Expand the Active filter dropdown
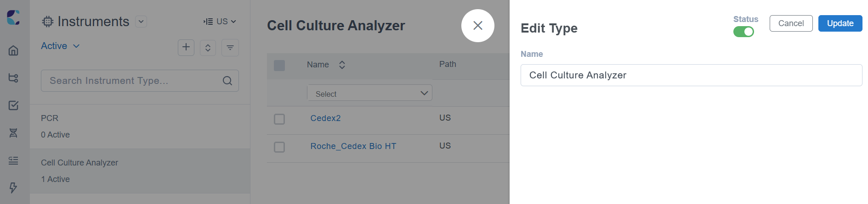Image resolution: width=868 pixels, height=204 pixels. tap(60, 46)
